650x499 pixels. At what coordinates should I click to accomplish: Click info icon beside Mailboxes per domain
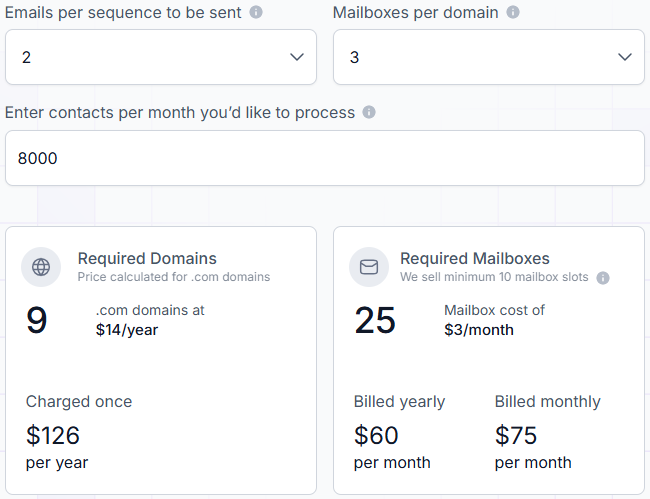pos(513,12)
